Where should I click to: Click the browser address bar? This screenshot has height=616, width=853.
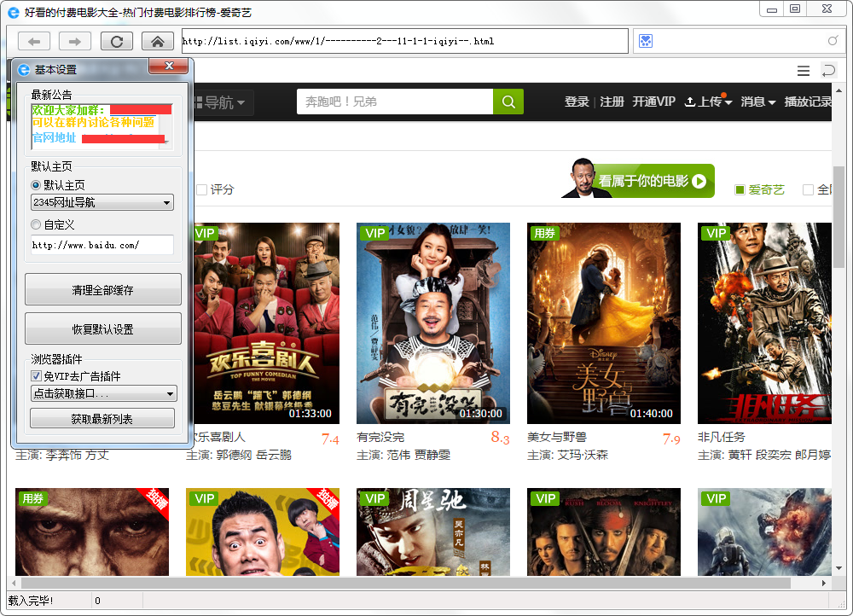click(404, 41)
